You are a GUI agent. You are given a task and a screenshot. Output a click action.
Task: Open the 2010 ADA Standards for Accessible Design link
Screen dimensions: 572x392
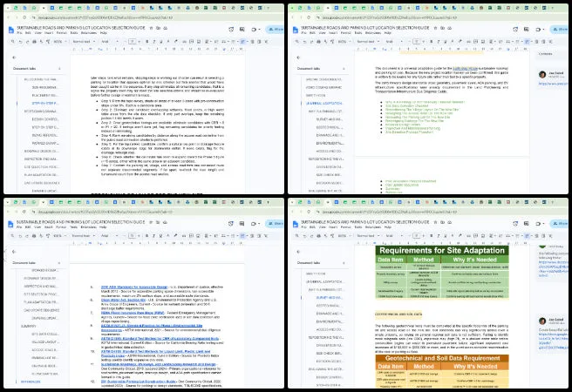point(134,287)
